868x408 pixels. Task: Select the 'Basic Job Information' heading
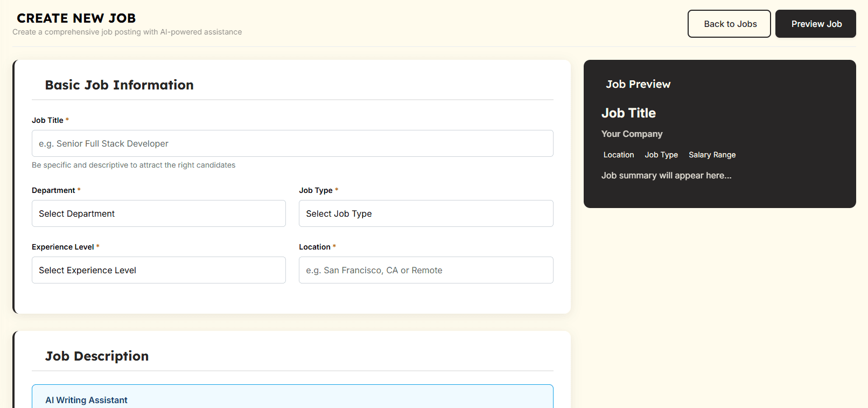pyautogui.click(x=120, y=85)
